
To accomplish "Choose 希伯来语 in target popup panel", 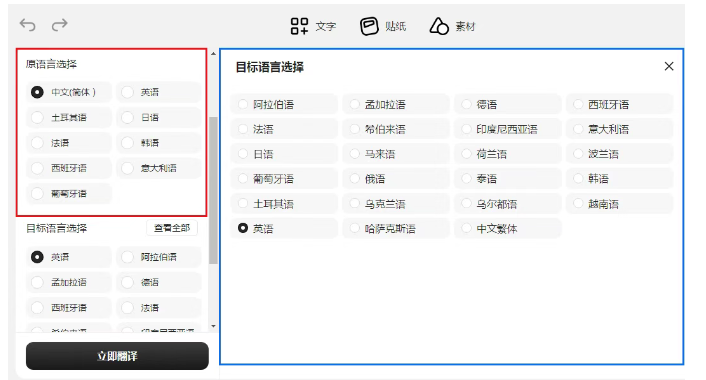I will (x=396, y=129).
